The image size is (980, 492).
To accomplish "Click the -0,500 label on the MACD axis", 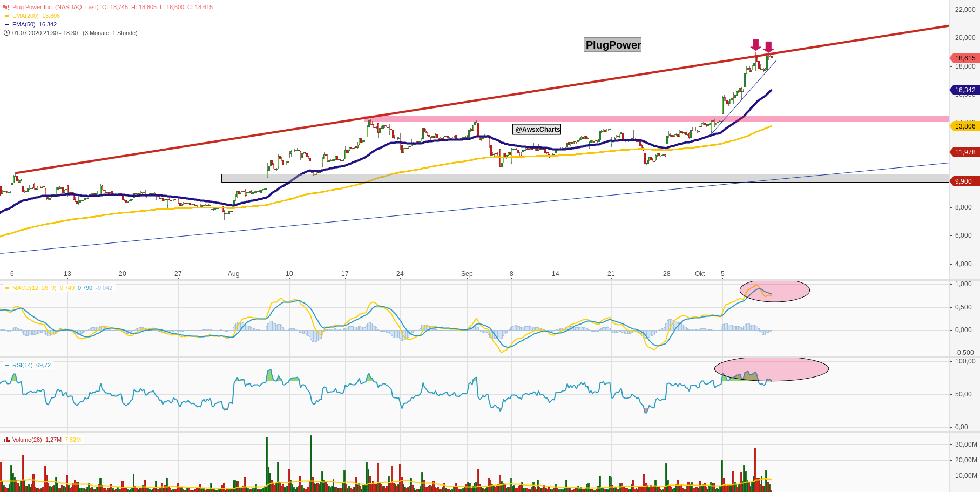I will coord(964,353).
